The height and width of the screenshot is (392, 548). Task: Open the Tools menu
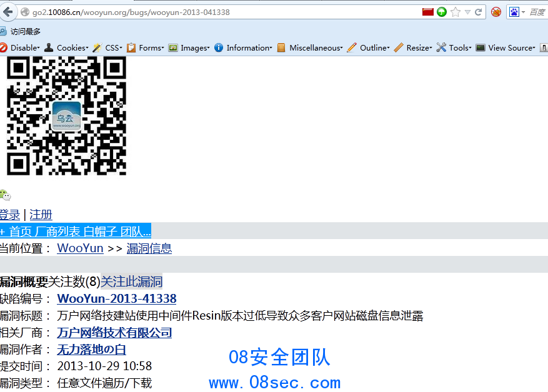(454, 47)
